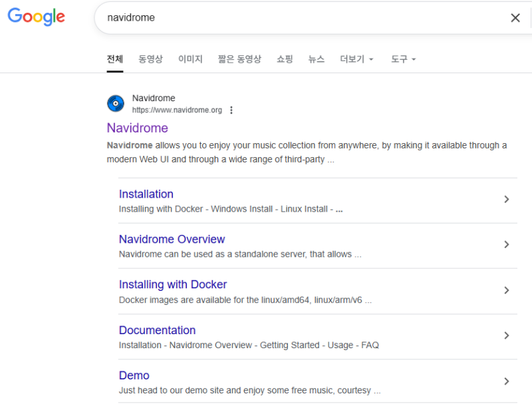Open the 뉴스 tab
The image size is (532, 408).
[317, 59]
